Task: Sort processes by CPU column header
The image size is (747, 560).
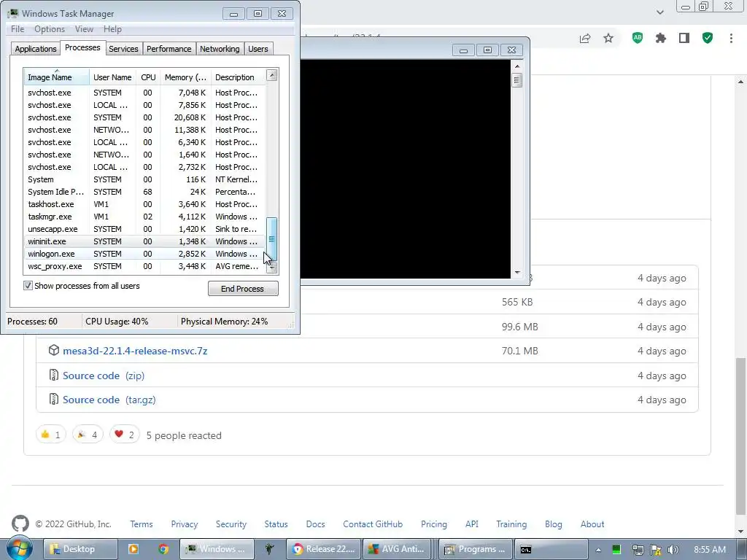Action: (148, 77)
